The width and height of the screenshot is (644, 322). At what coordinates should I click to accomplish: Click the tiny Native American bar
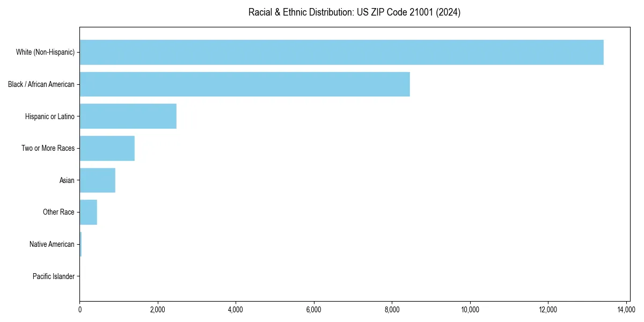(80, 244)
